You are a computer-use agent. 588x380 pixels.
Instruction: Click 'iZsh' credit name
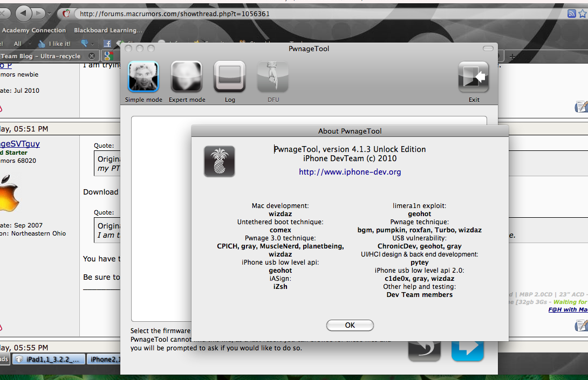pyautogui.click(x=280, y=286)
